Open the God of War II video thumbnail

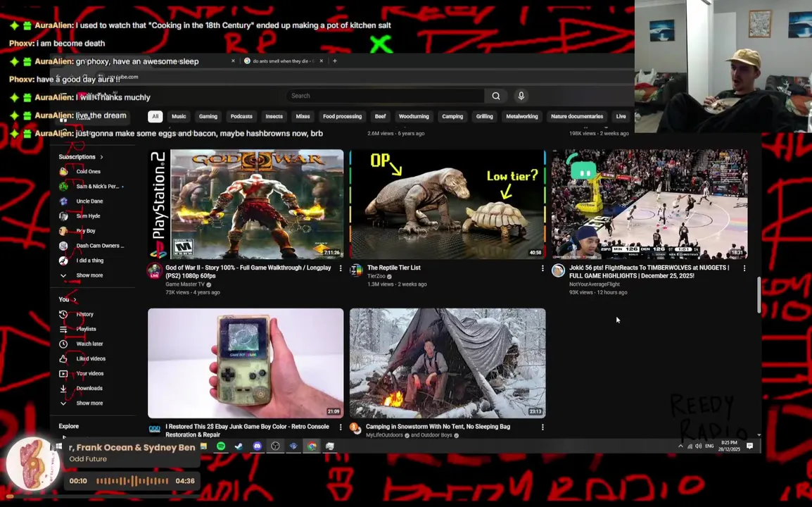(x=246, y=204)
